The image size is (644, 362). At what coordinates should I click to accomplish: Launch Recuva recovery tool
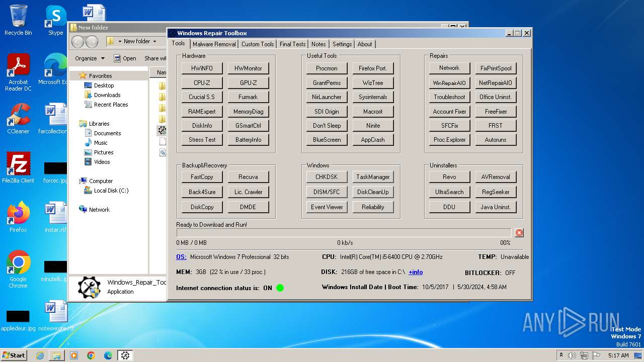pos(248,177)
